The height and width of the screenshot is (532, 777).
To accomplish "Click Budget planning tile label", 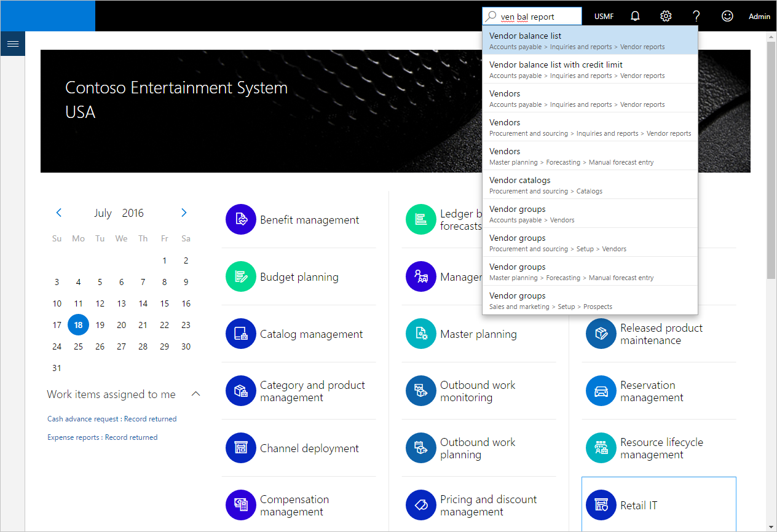I will pos(299,277).
